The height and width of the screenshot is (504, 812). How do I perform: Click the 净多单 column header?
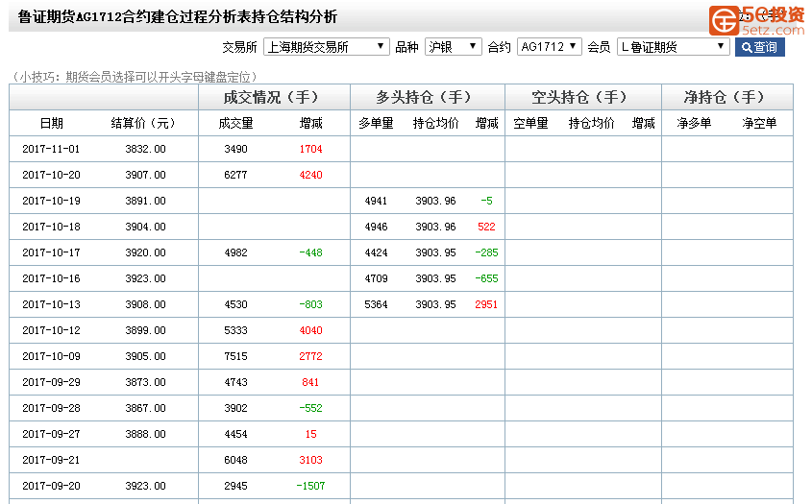(694, 123)
